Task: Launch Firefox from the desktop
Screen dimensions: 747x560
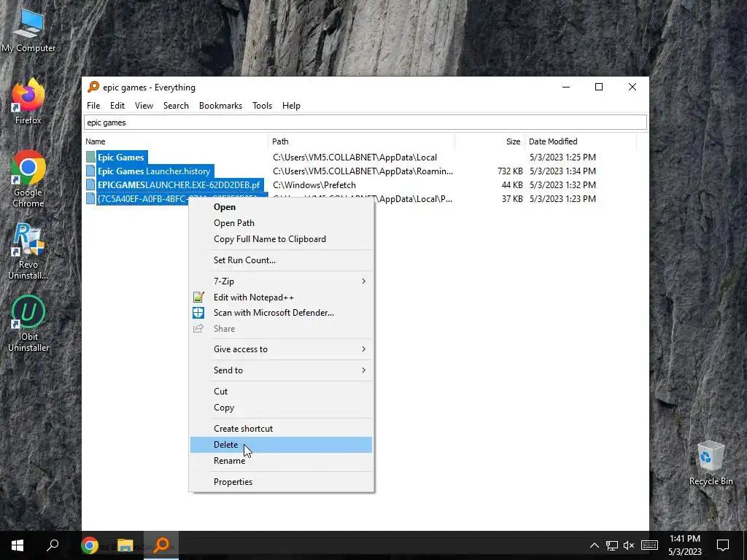Action: coord(28,102)
